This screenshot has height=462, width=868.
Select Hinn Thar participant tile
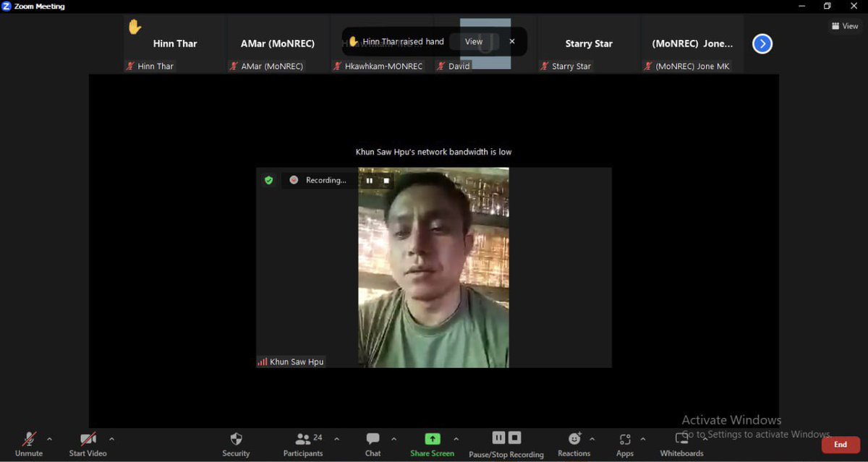click(x=174, y=44)
